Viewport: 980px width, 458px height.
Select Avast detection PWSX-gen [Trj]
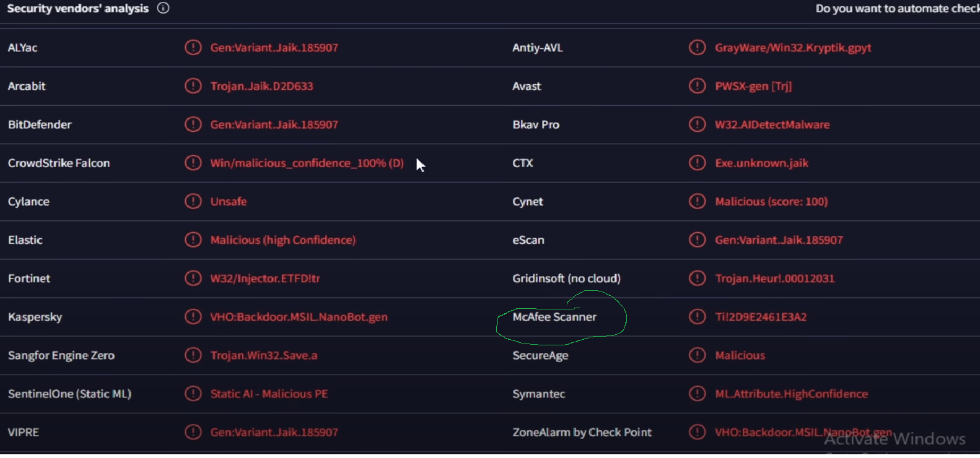point(753,86)
